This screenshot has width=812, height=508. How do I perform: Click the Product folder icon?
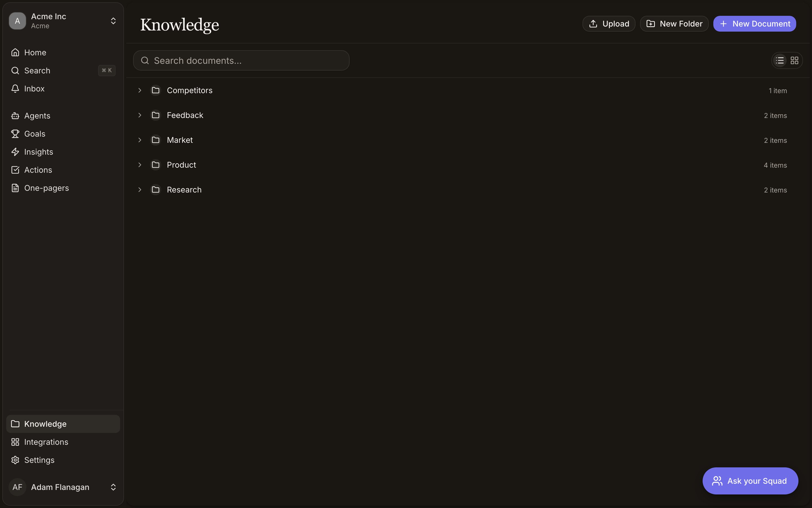point(156,165)
